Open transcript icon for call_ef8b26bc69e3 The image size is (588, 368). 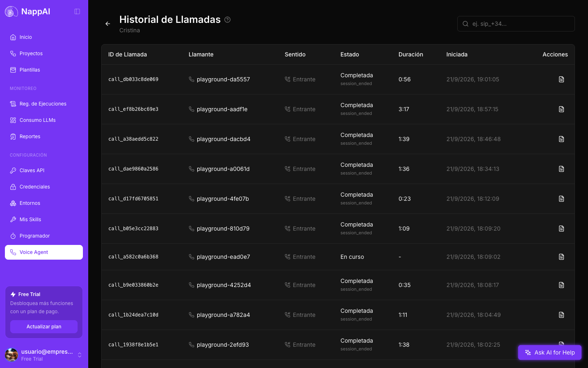[561, 109]
